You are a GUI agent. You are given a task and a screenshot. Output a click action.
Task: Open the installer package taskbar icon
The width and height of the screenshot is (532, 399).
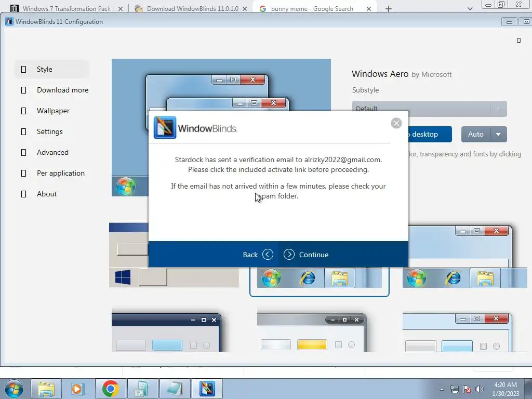(x=142, y=389)
